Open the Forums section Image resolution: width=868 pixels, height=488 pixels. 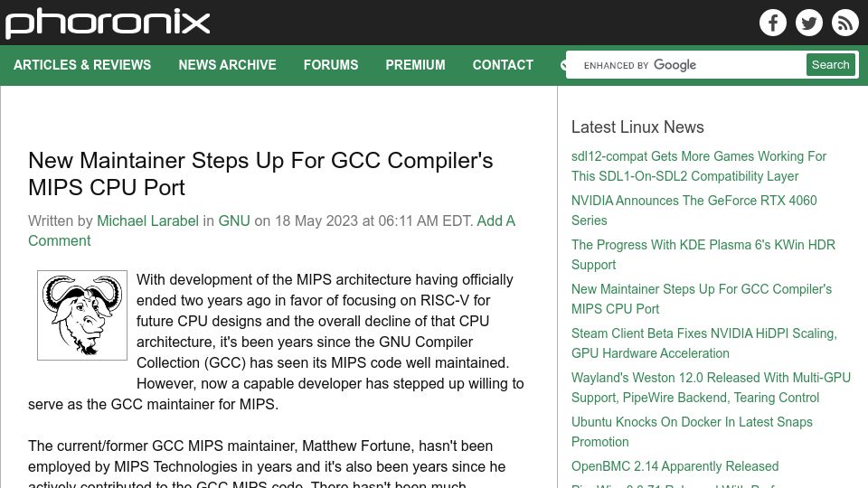point(331,65)
